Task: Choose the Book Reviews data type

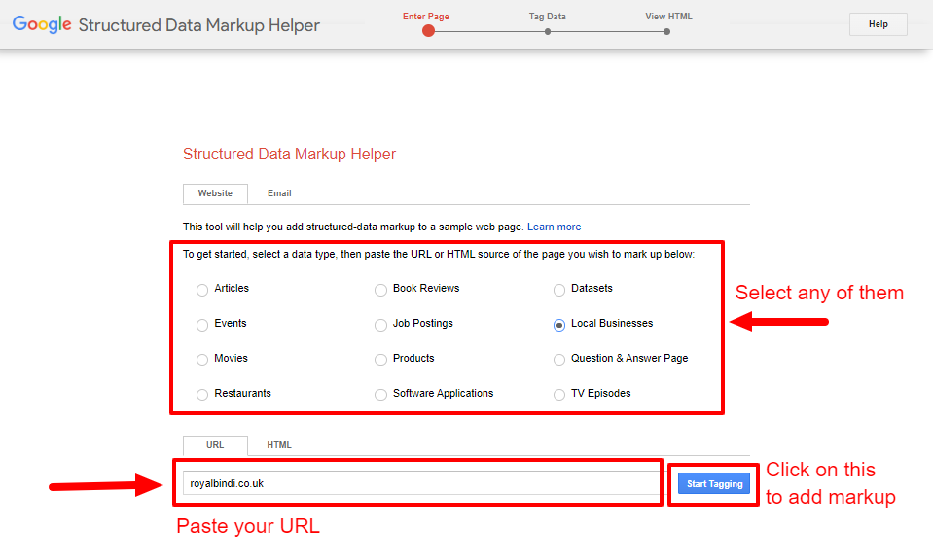Action: (380, 290)
